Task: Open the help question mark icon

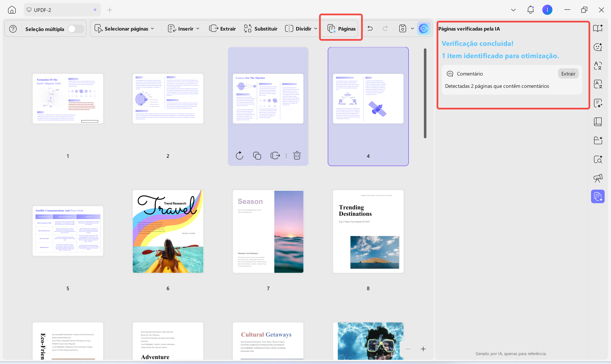Action: point(13,29)
